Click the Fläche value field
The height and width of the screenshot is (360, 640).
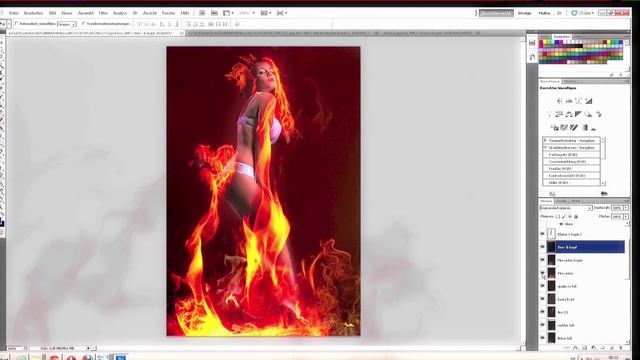(x=617, y=216)
